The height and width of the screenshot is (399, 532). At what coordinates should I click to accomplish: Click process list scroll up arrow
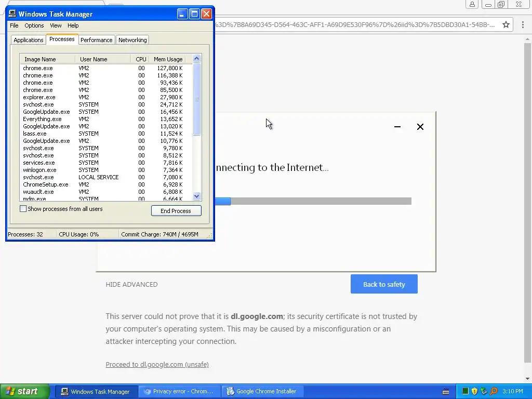196,58
